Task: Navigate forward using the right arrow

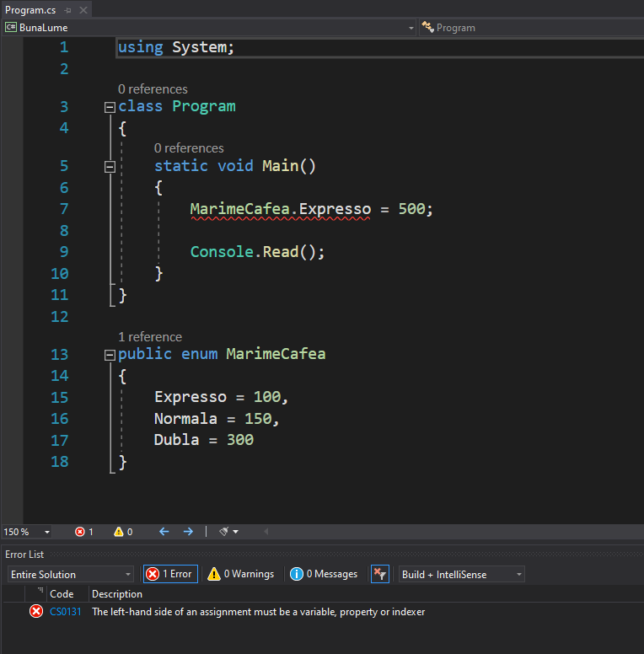Action: [x=188, y=532]
